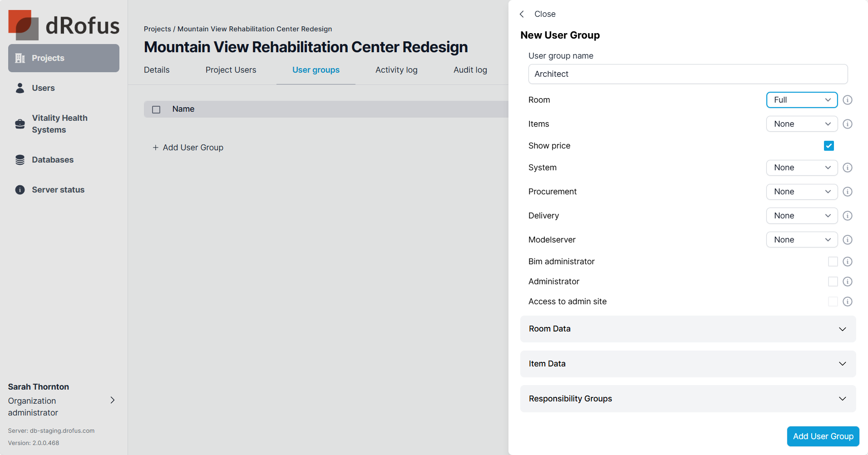Click the Projects breadcrumb link
The width and height of the screenshot is (868, 455).
coord(157,29)
